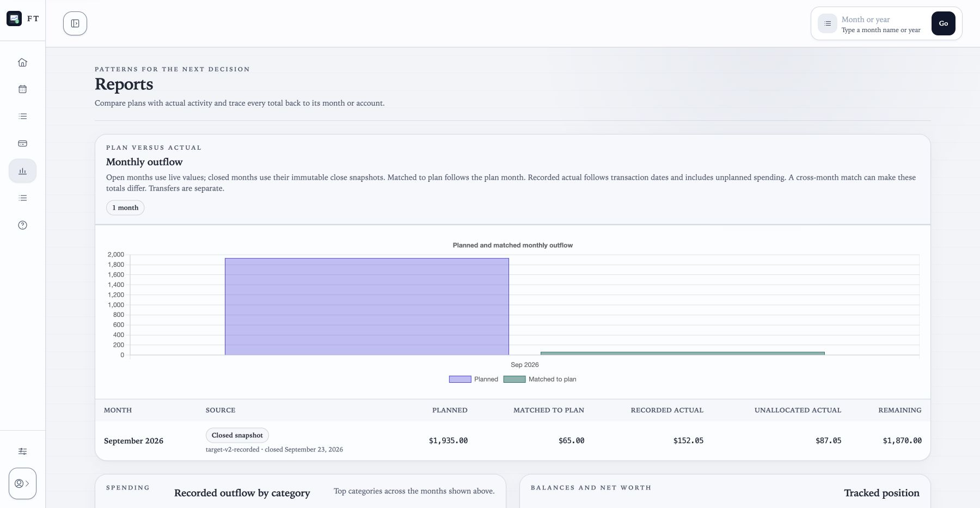Open the home dashboard from sidebar

(22, 62)
